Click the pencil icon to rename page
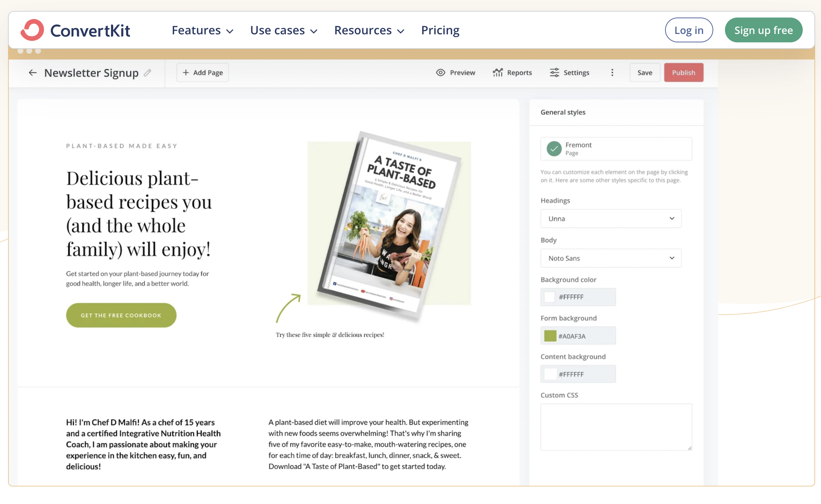The image size is (821, 504). tap(148, 73)
